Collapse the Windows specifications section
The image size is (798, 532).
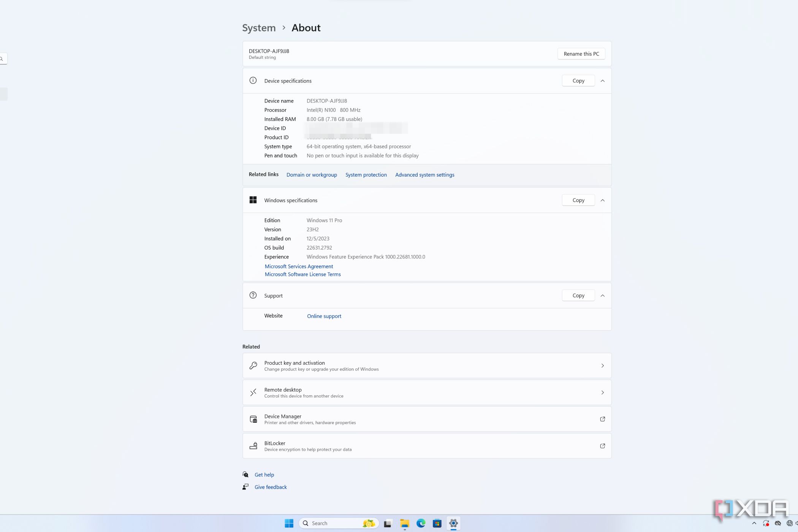click(x=602, y=200)
